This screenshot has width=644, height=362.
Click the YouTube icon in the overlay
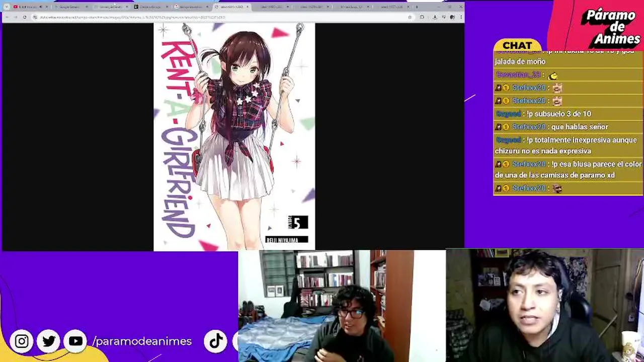(x=75, y=341)
